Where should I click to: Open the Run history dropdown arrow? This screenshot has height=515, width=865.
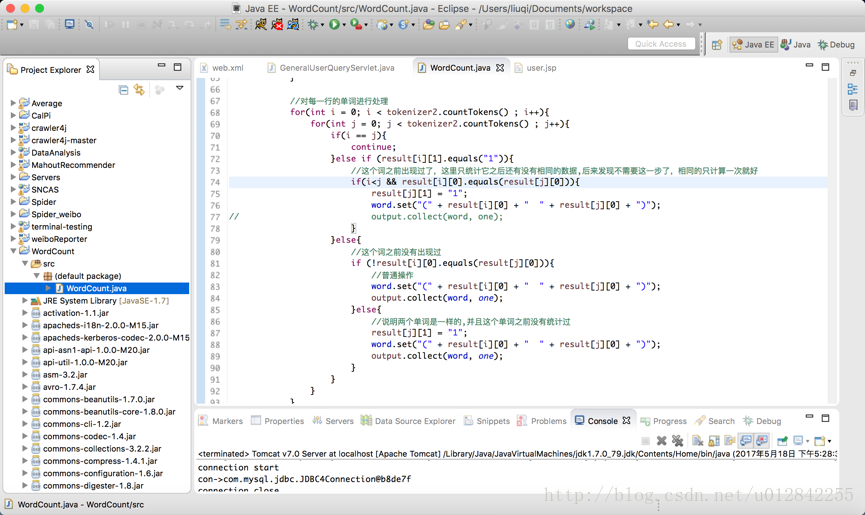click(344, 25)
